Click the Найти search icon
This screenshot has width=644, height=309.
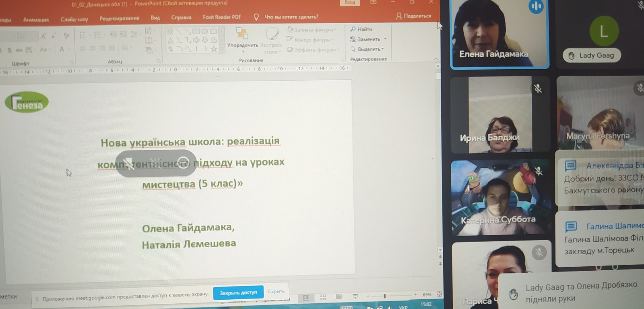coord(353,29)
